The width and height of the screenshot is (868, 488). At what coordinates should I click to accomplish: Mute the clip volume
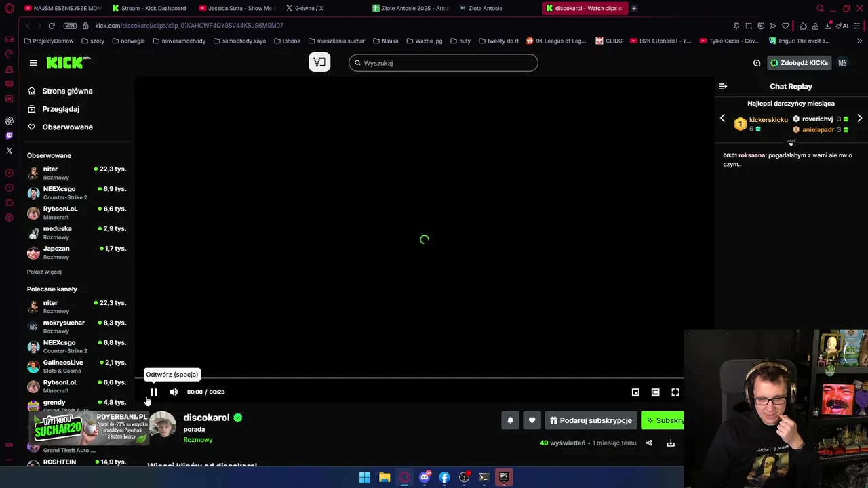tap(174, 392)
